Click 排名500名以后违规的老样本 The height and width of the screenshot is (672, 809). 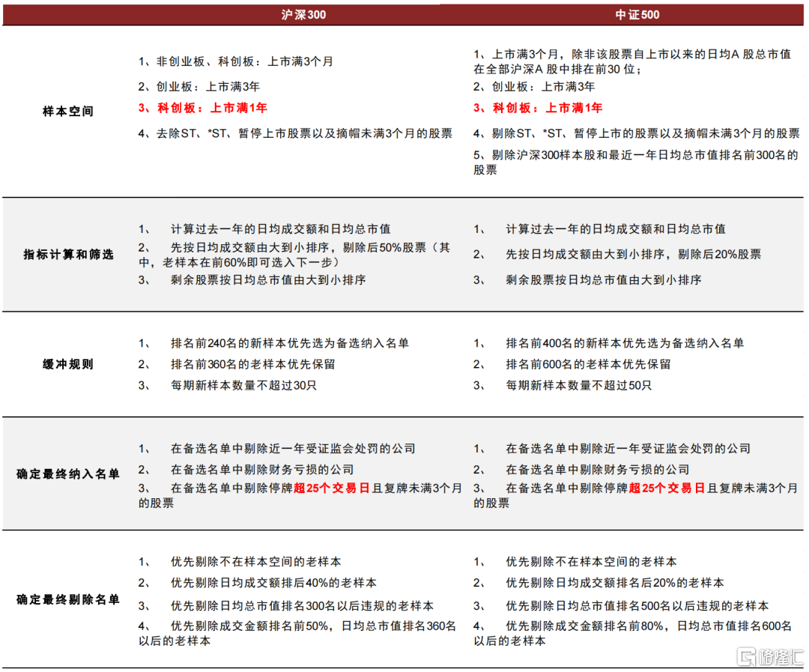621,605
